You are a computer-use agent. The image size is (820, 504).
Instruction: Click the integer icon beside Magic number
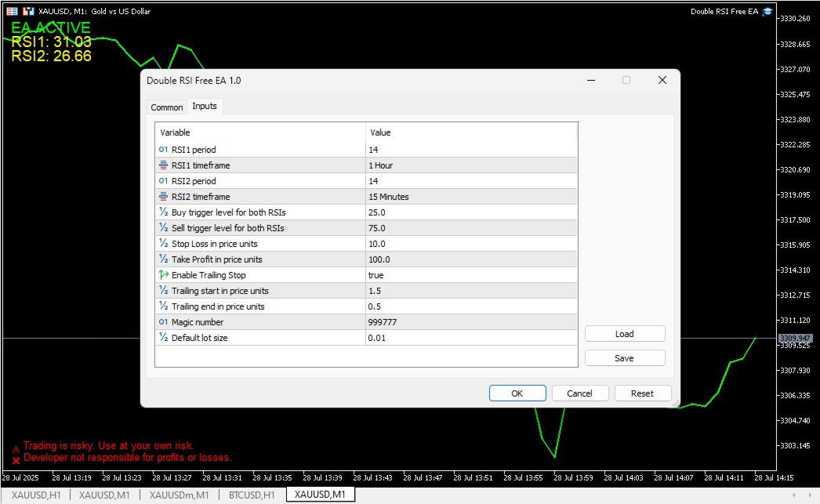pyautogui.click(x=163, y=322)
